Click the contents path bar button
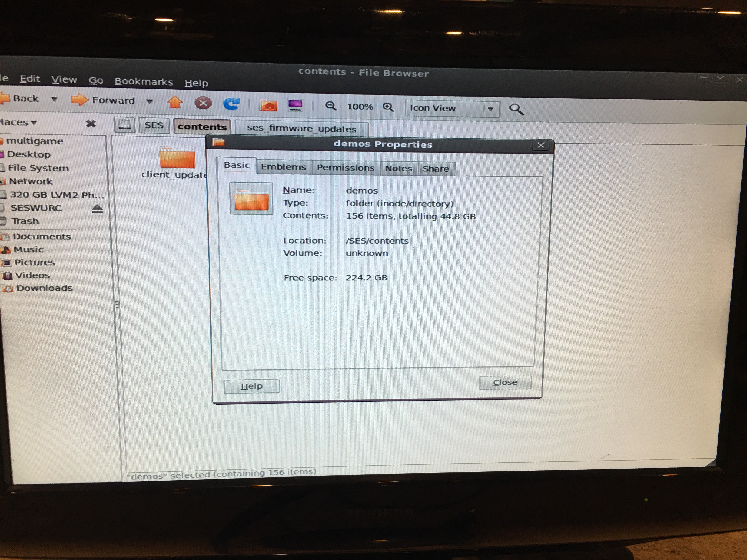The height and width of the screenshot is (560, 747). pos(202,127)
